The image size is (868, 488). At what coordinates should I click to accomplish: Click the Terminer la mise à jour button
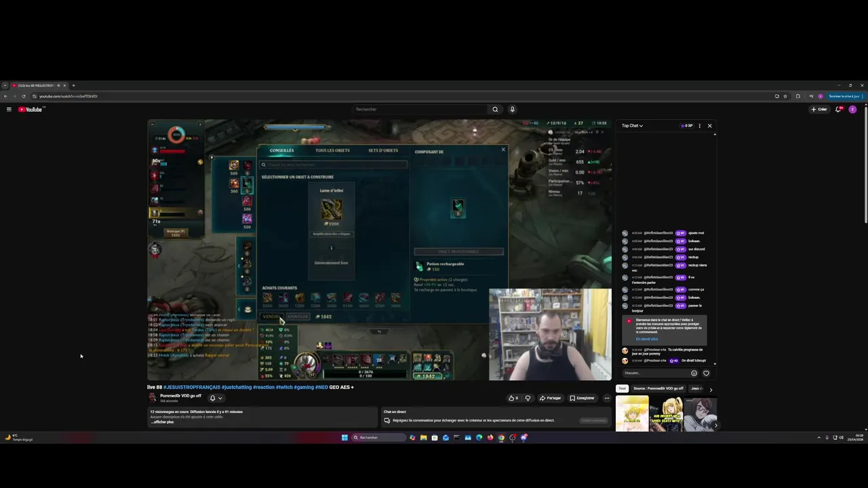[x=844, y=96]
